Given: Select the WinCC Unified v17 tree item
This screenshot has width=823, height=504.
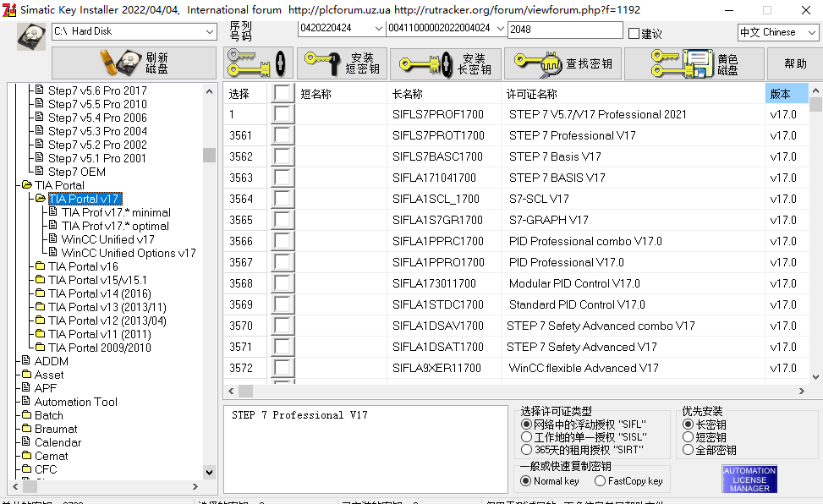Looking at the screenshot, I should tap(107, 239).
